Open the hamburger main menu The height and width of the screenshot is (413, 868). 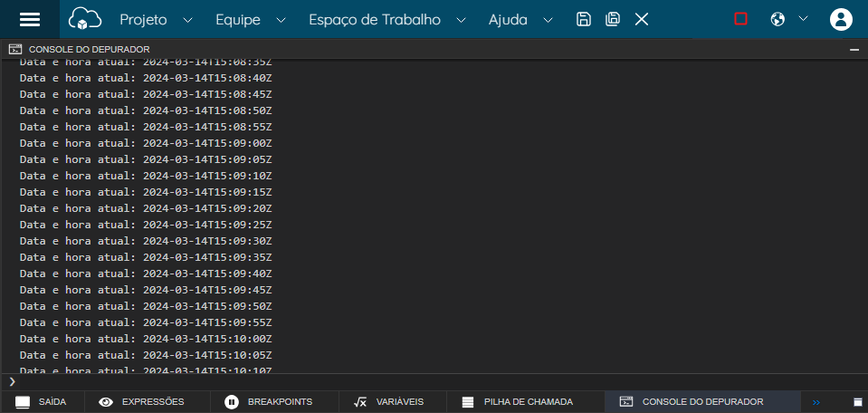[30, 19]
